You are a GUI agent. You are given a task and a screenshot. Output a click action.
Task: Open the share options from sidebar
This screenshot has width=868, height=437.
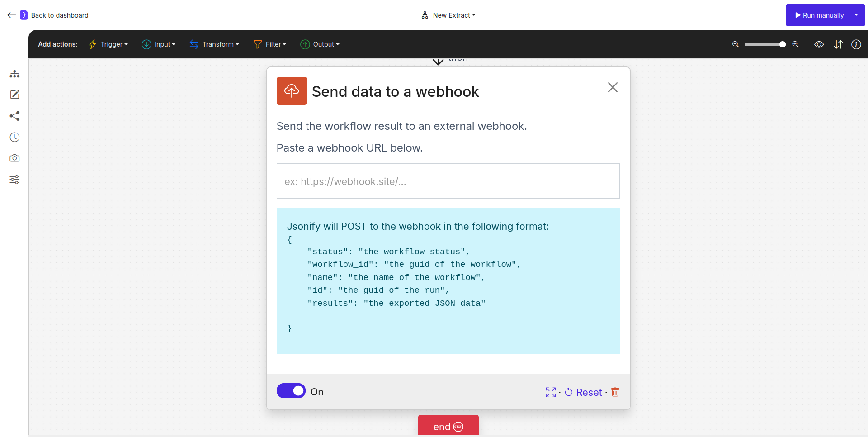click(14, 116)
